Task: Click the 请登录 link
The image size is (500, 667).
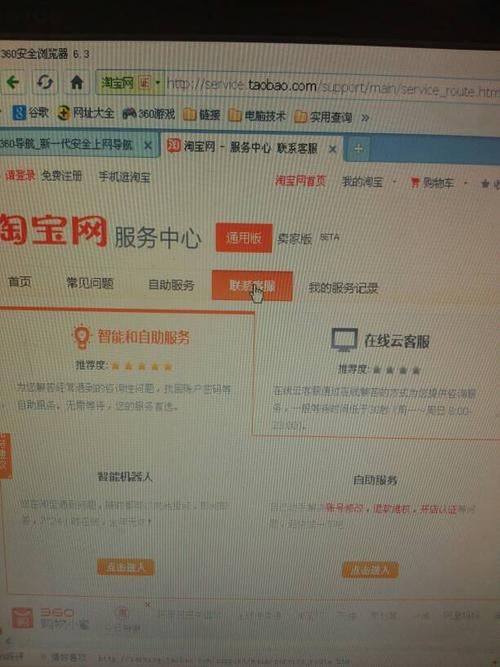Action: [x=20, y=175]
